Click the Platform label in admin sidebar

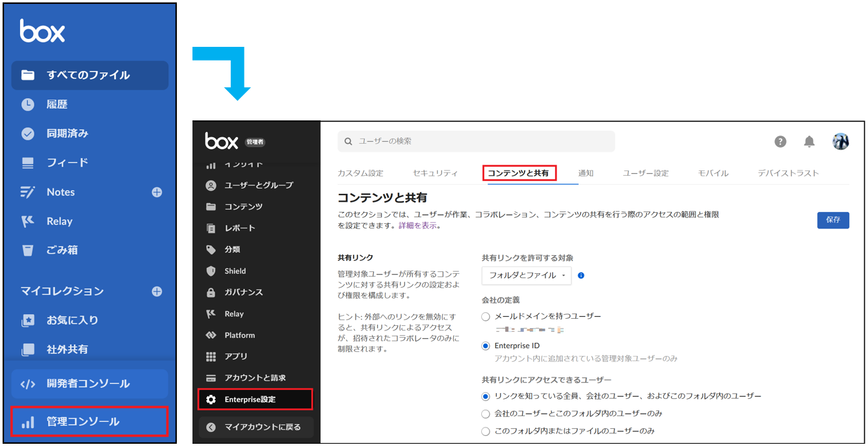[240, 336]
